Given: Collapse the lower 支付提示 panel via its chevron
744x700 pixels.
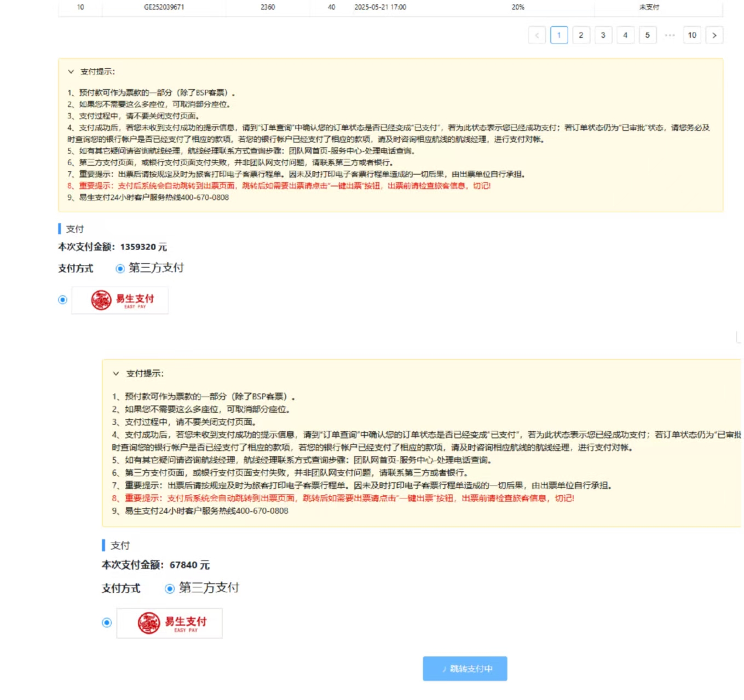Looking at the screenshot, I should [x=116, y=374].
